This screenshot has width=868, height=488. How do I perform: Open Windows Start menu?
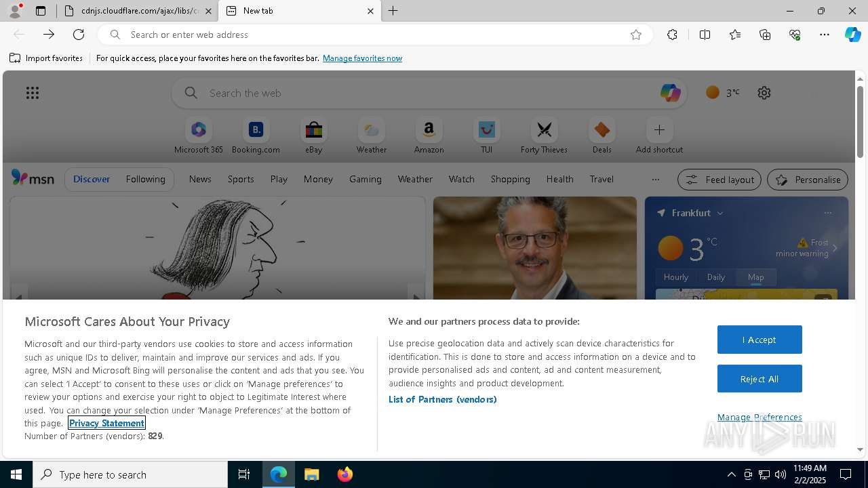(x=16, y=474)
